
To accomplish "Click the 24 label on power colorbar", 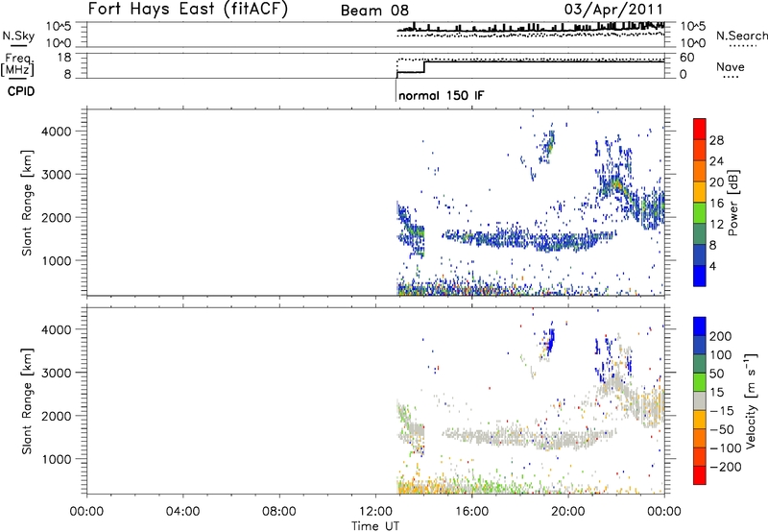I will (716, 161).
